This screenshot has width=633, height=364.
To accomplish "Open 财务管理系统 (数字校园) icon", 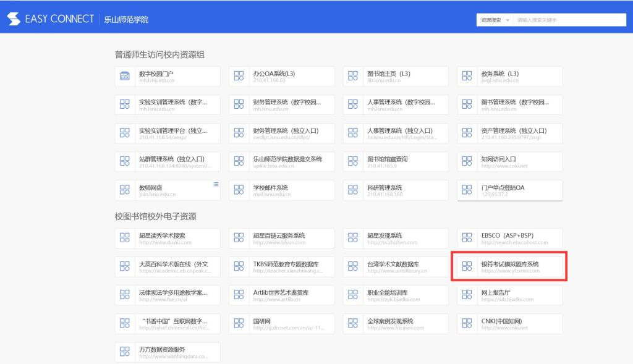I will tap(239, 104).
